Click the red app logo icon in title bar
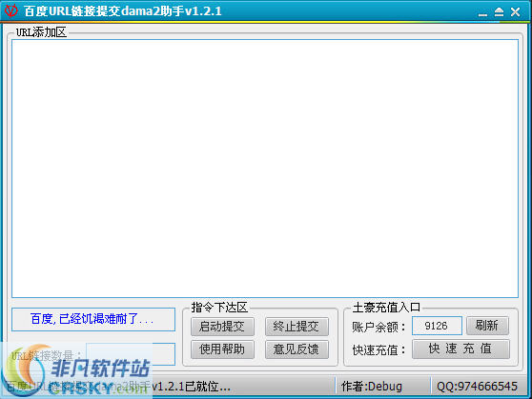 10,10
